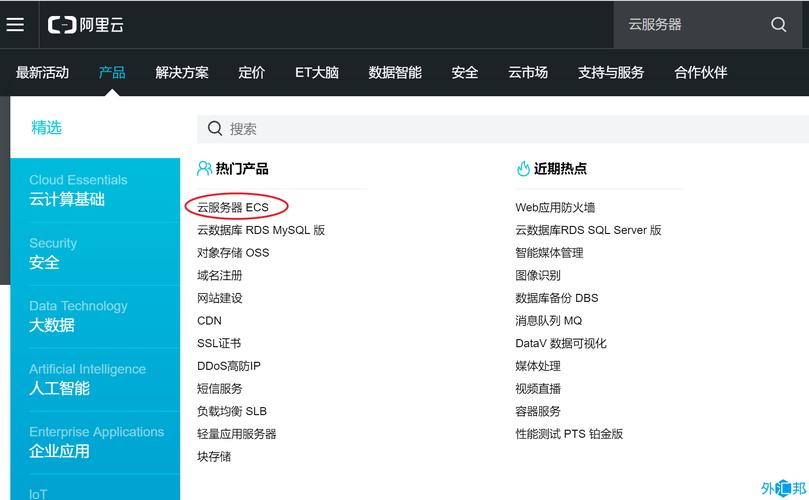Open 视频直播 link

click(538, 389)
